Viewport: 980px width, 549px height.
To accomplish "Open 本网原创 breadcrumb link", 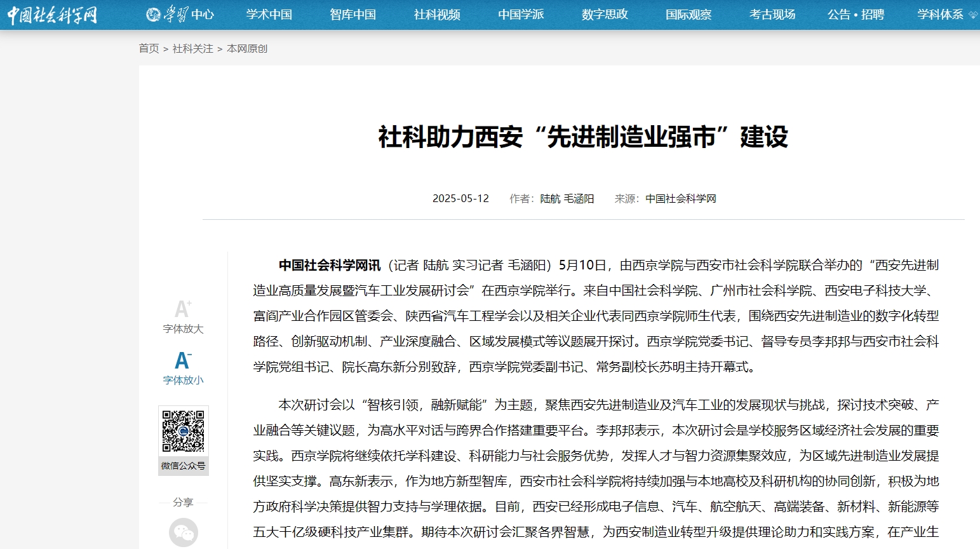I will click(x=247, y=48).
